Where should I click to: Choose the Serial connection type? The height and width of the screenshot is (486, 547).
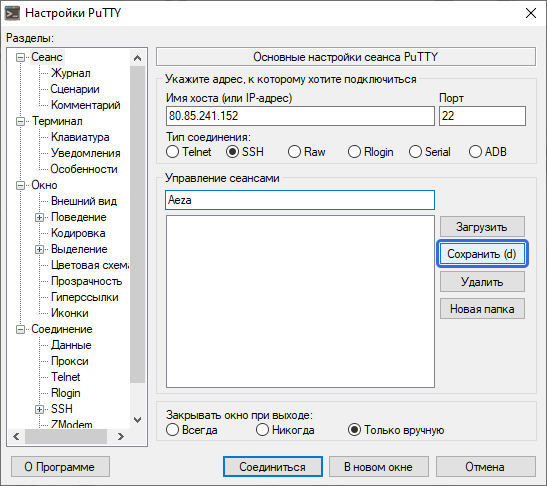429,152
